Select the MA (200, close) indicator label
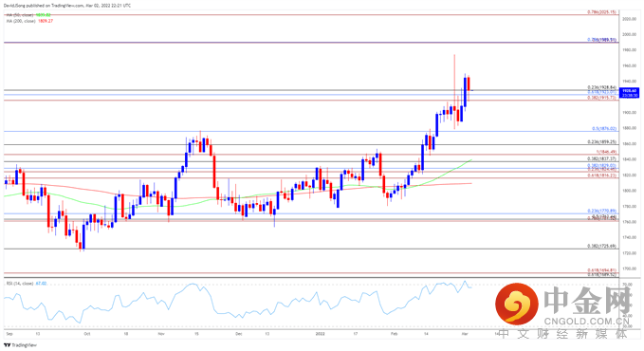This screenshot has height=351, width=644. pos(21,21)
